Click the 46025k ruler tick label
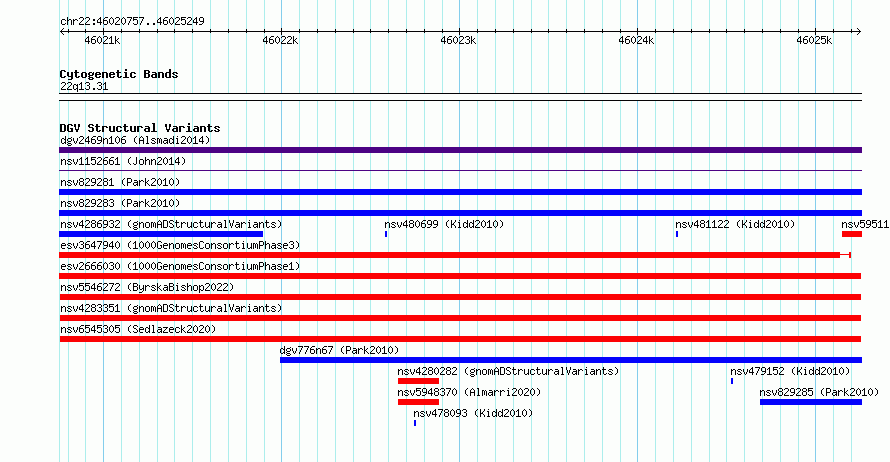 click(x=814, y=40)
